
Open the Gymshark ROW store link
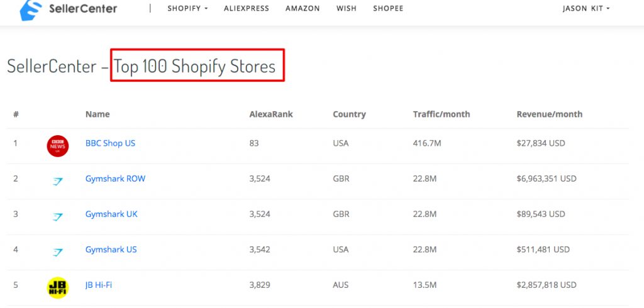[116, 179]
